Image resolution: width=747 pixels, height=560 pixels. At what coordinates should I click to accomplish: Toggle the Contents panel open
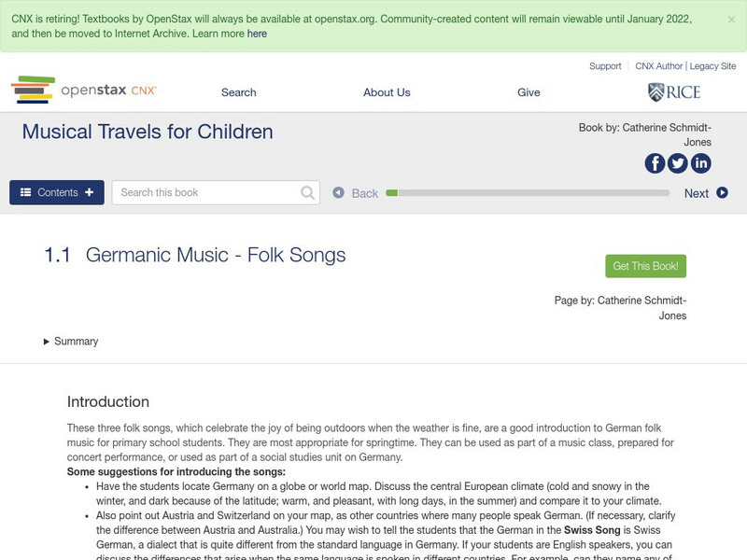pyautogui.click(x=57, y=192)
